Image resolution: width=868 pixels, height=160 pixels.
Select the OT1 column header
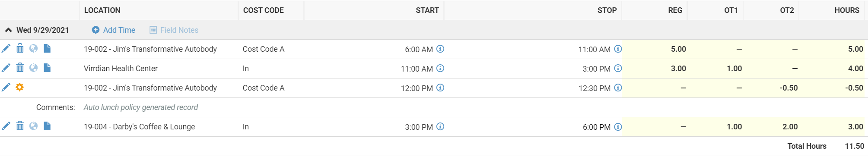pyautogui.click(x=731, y=10)
